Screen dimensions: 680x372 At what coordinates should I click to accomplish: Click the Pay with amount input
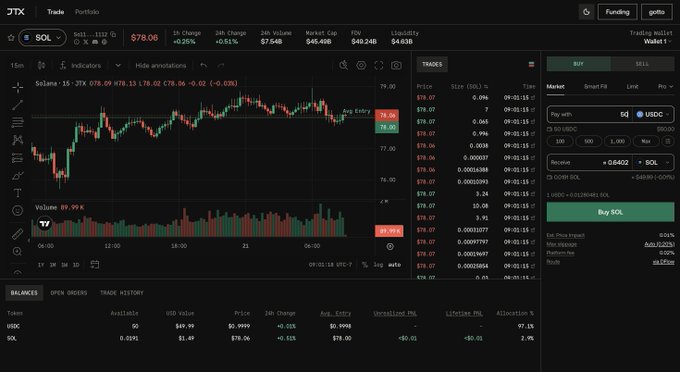[x=589, y=114]
